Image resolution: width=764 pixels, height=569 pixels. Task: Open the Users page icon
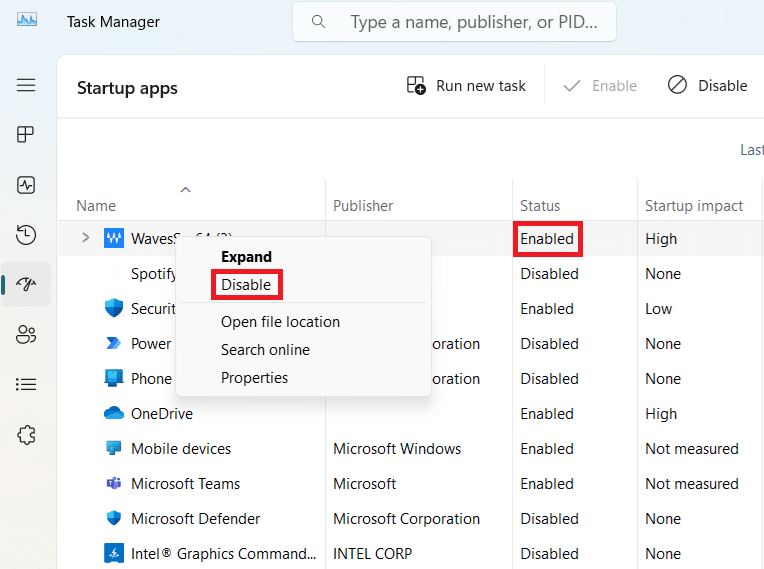tap(27, 335)
